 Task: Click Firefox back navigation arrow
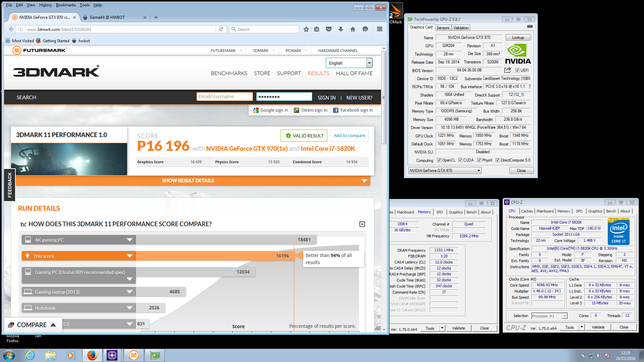point(11,29)
